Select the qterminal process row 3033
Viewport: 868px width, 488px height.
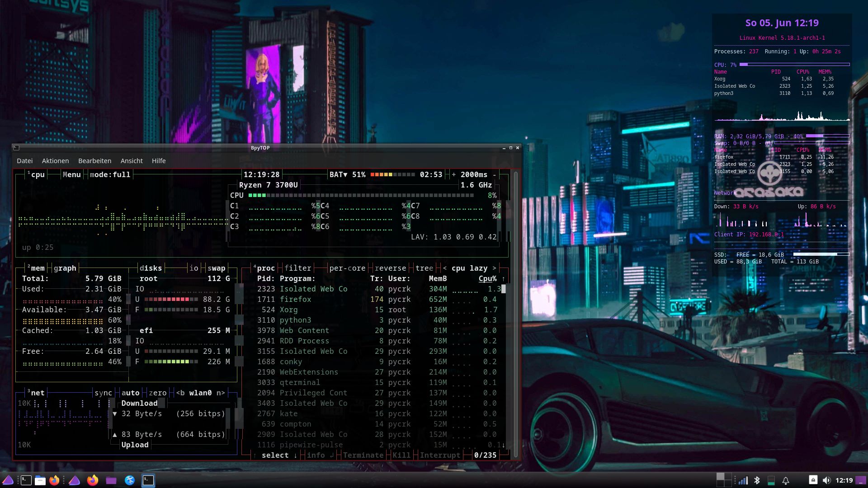pyautogui.click(x=377, y=382)
